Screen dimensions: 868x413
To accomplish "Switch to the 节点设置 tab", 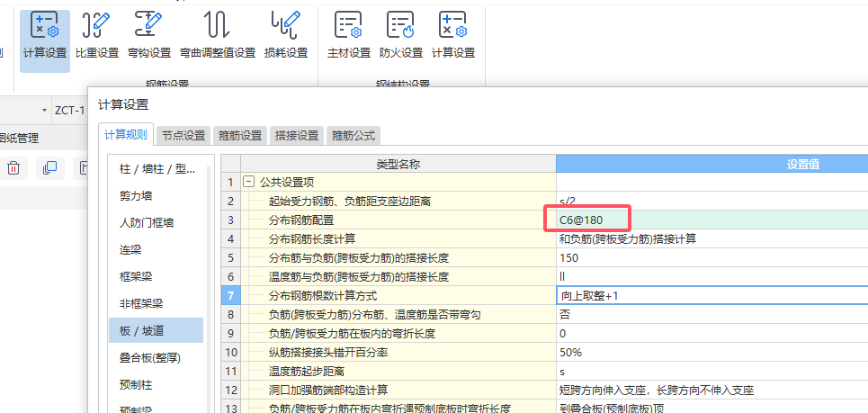I will click(183, 136).
